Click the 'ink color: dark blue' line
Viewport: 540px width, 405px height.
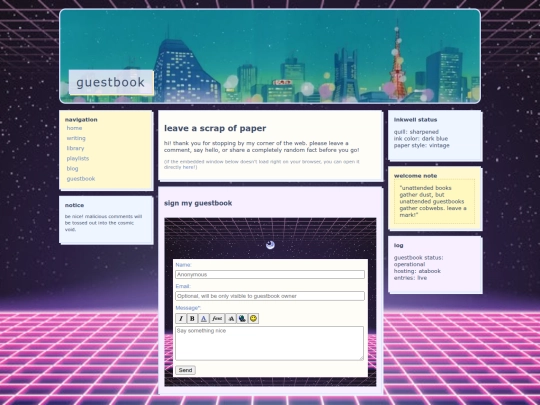tap(421, 138)
